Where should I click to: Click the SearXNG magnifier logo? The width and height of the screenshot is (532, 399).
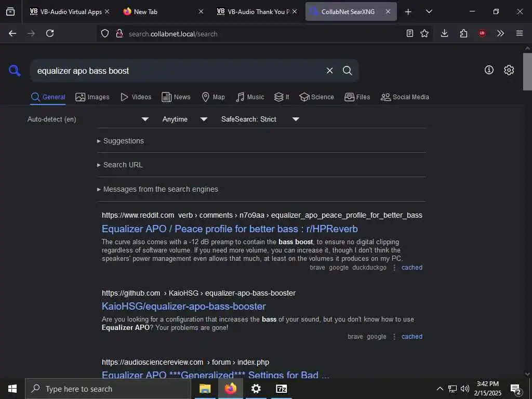15,71
